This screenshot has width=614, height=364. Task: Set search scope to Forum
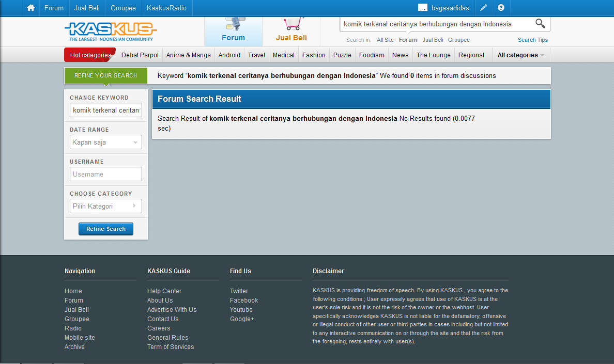(x=408, y=40)
